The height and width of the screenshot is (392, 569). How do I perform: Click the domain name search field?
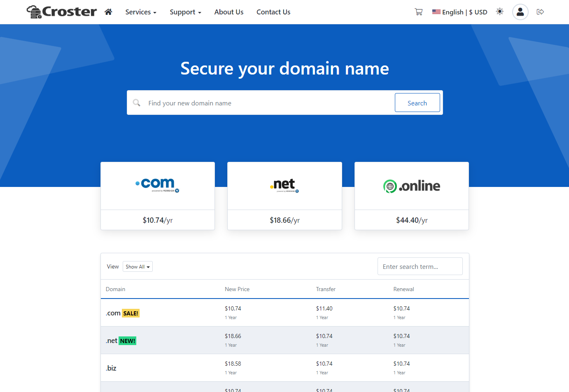coord(268,103)
